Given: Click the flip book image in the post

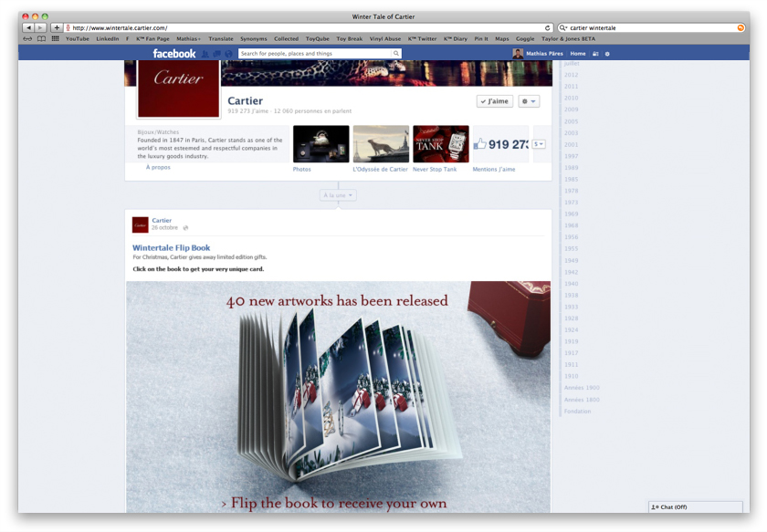Looking at the screenshot, I should point(338,397).
